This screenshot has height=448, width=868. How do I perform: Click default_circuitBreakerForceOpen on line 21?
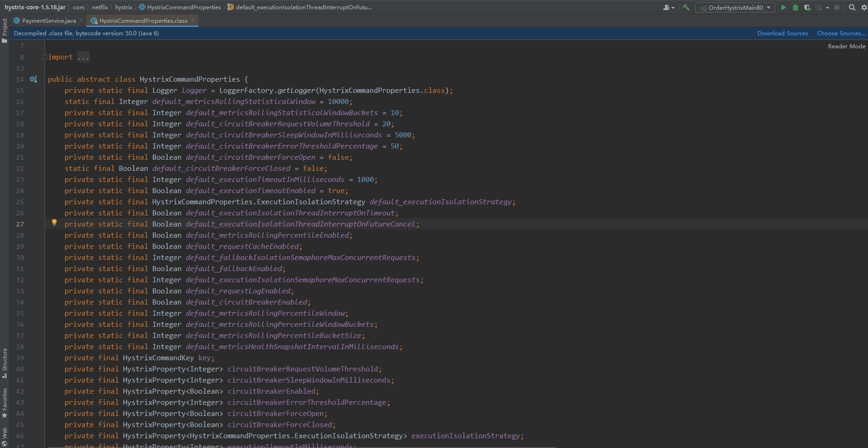pos(250,157)
